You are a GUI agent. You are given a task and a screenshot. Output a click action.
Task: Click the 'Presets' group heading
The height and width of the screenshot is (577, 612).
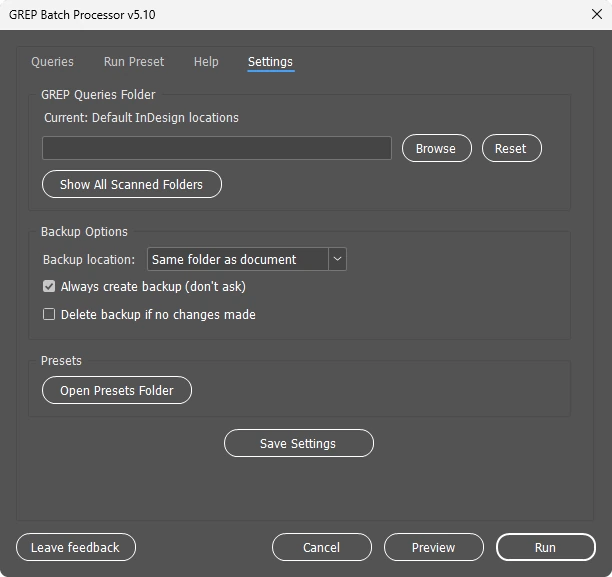[x=61, y=360]
